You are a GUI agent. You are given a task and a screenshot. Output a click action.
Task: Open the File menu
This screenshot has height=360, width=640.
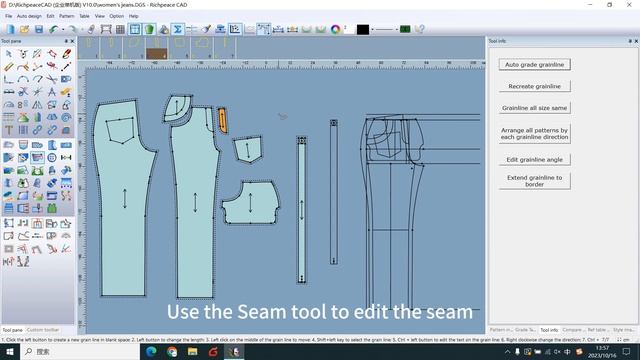click(x=9, y=16)
